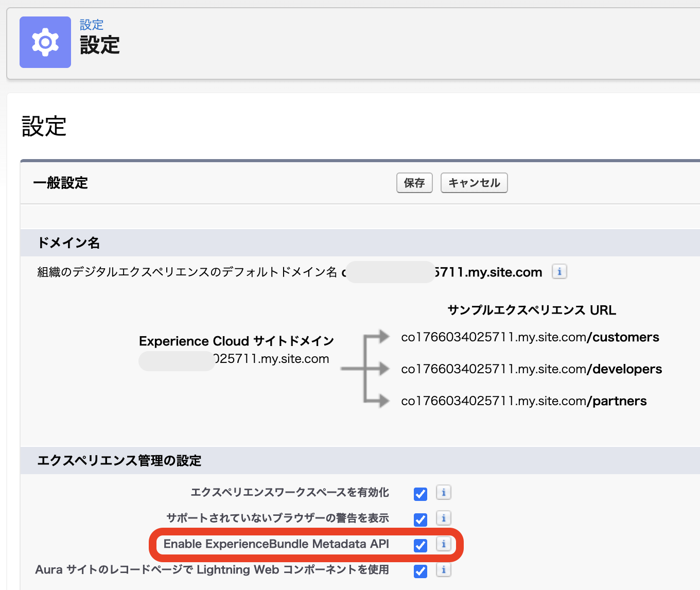
Task: Click the 保存 button
Action: 414,183
